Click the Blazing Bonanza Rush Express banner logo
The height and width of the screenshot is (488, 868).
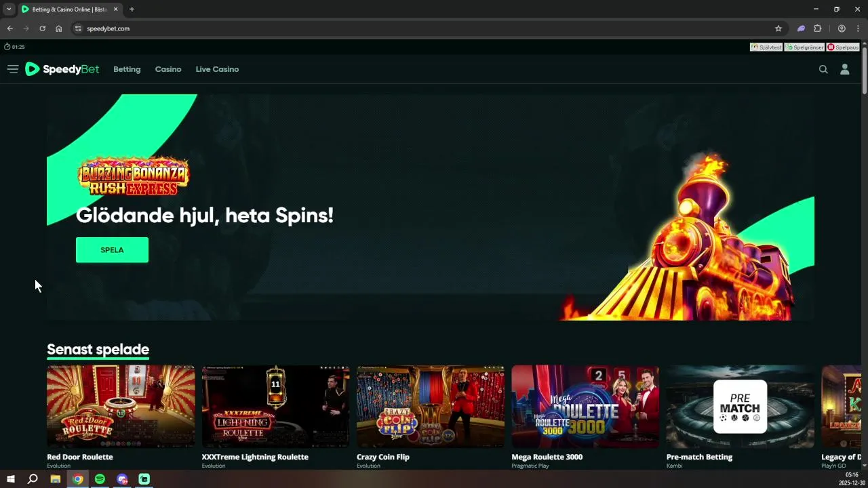tap(134, 176)
